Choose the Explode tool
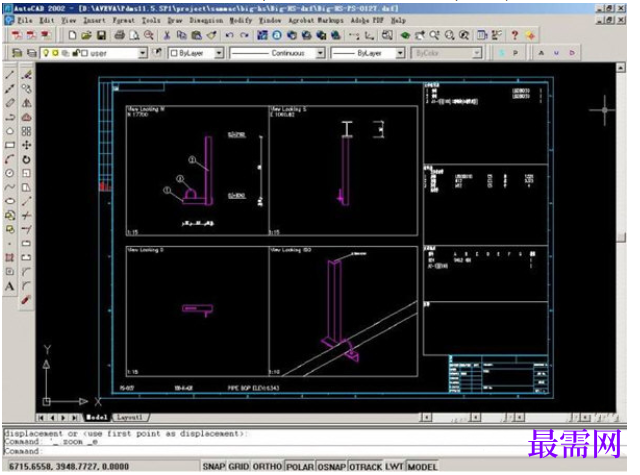Viewport: 640px width, 475px height. coord(27,300)
